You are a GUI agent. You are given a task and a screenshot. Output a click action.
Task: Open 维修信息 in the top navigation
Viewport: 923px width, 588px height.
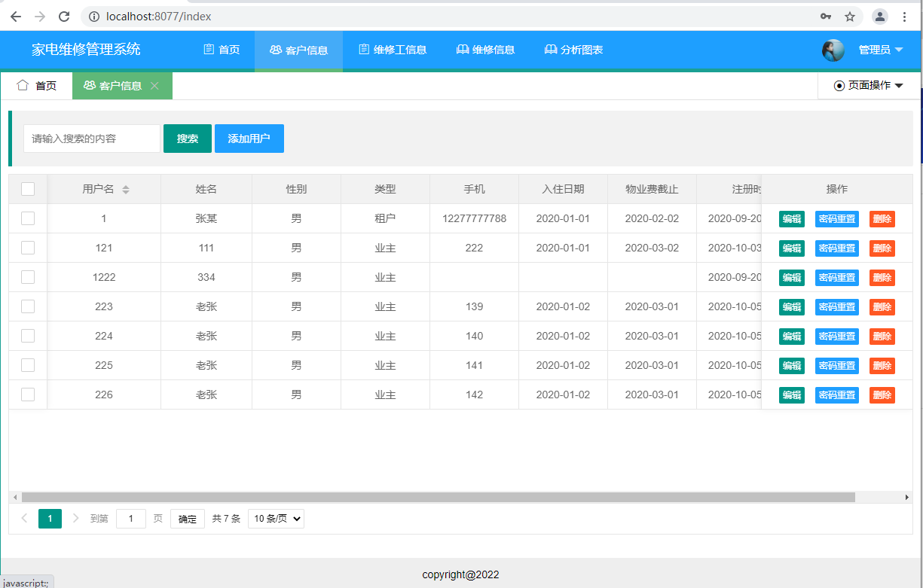[x=485, y=50]
